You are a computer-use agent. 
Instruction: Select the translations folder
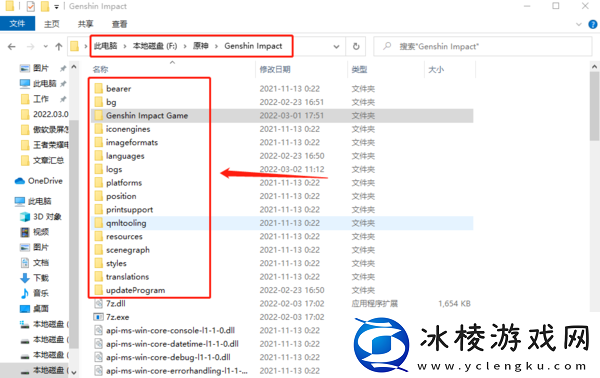pyautogui.click(x=127, y=277)
